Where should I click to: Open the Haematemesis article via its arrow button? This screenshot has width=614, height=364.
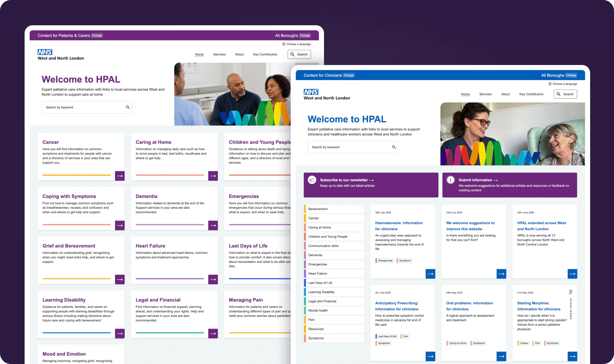click(x=430, y=274)
